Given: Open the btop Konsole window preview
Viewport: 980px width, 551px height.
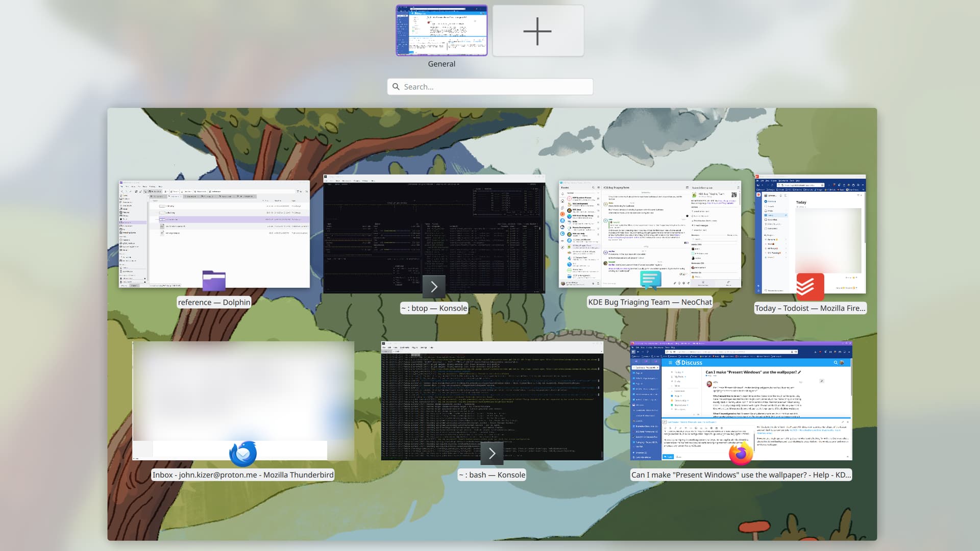Looking at the screenshot, I should [434, 234].
